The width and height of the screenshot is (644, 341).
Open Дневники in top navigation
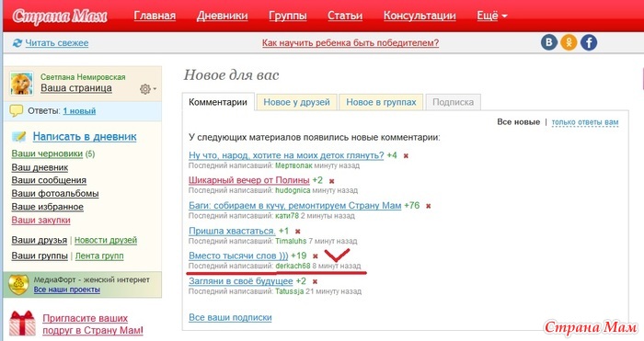223,16
